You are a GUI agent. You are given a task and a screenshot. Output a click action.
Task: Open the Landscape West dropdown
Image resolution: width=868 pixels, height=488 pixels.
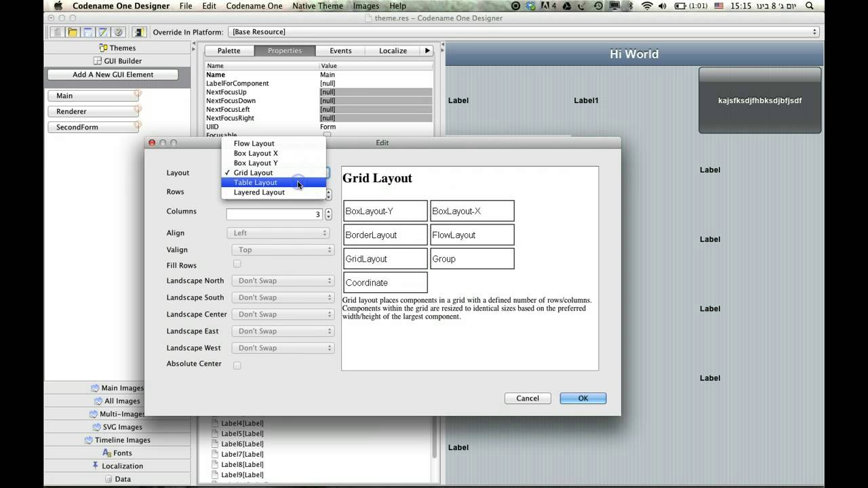[283, 348]
